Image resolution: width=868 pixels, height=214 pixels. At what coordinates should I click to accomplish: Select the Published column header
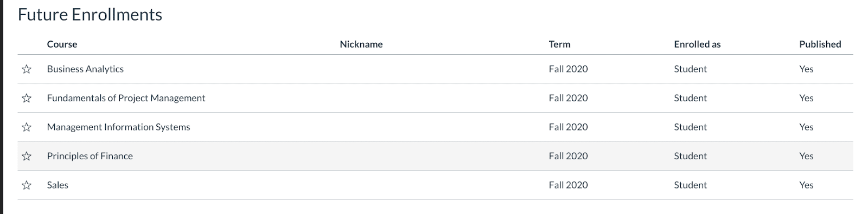click(820, 44)
